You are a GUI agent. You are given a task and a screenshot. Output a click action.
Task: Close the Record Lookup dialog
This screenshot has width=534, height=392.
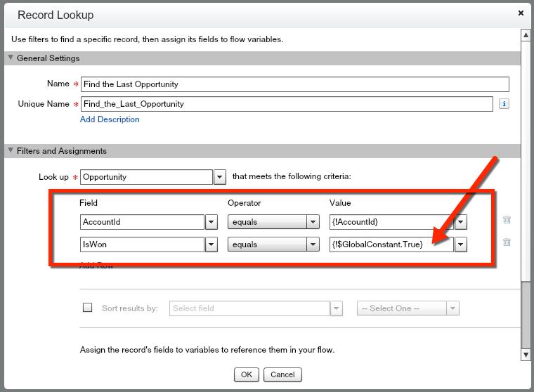521,13
